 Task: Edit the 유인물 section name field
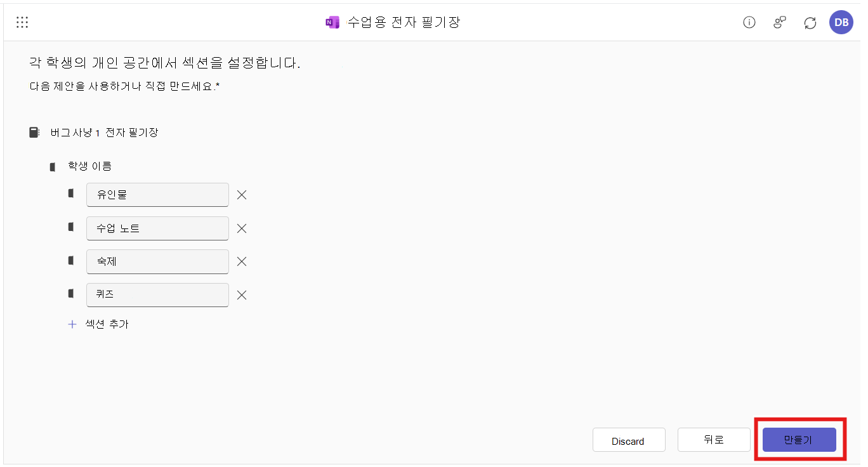point(157,195)
